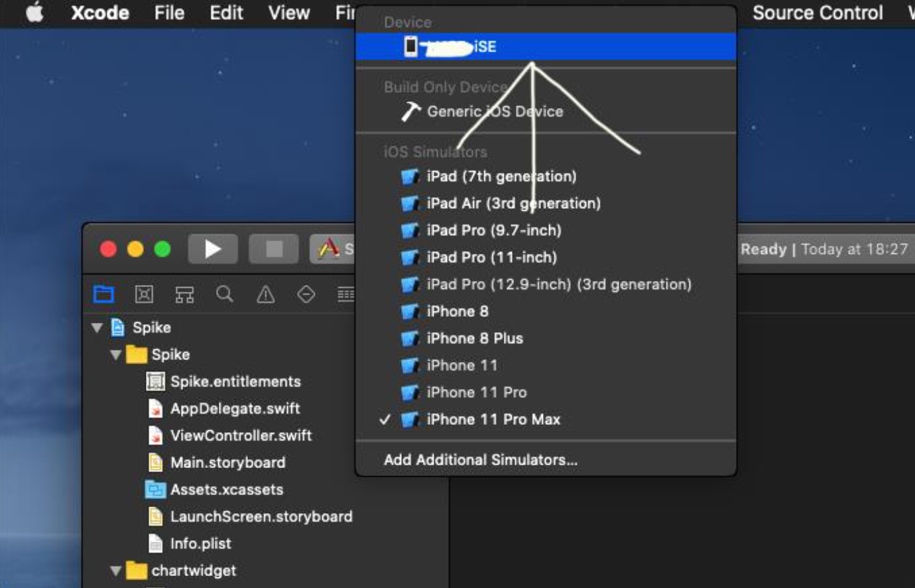Minimize the Xcode window (yellow button)
The width and height of the screenshot is (915, 588).
[135, 249]
